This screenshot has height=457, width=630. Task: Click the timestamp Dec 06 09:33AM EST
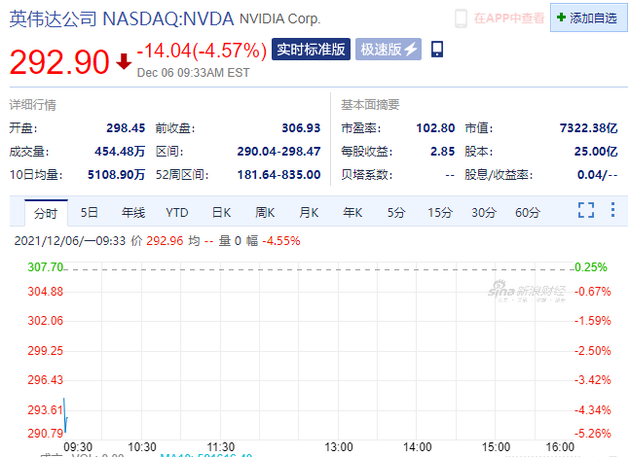tap(193, 73)
